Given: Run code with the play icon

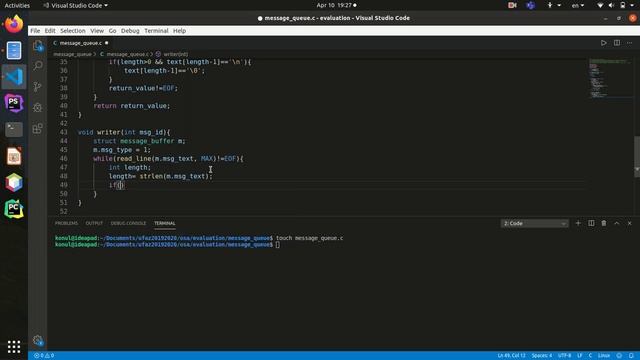Looking at the screenshot, I should click(603, 43).
